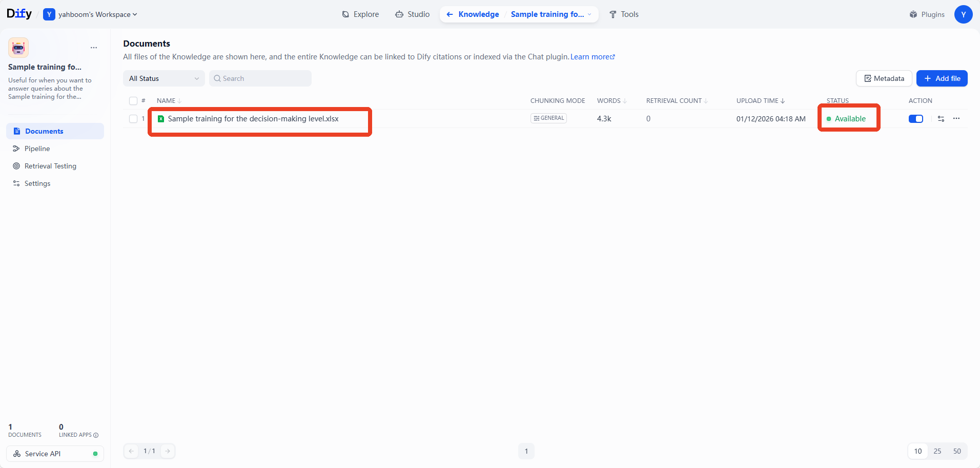Open Retrieval Testing in the sidebar
This screenshot has height=468, width=980.
55,166
